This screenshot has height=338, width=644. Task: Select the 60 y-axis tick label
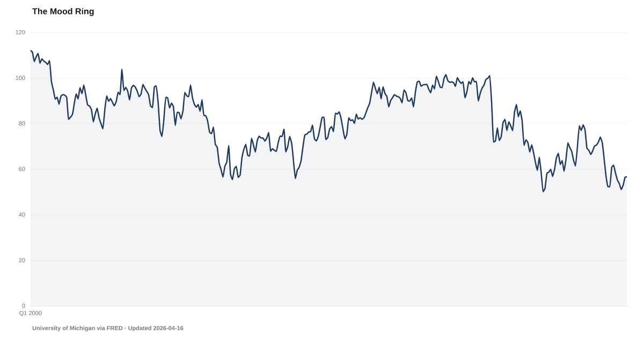coord(21,170)
